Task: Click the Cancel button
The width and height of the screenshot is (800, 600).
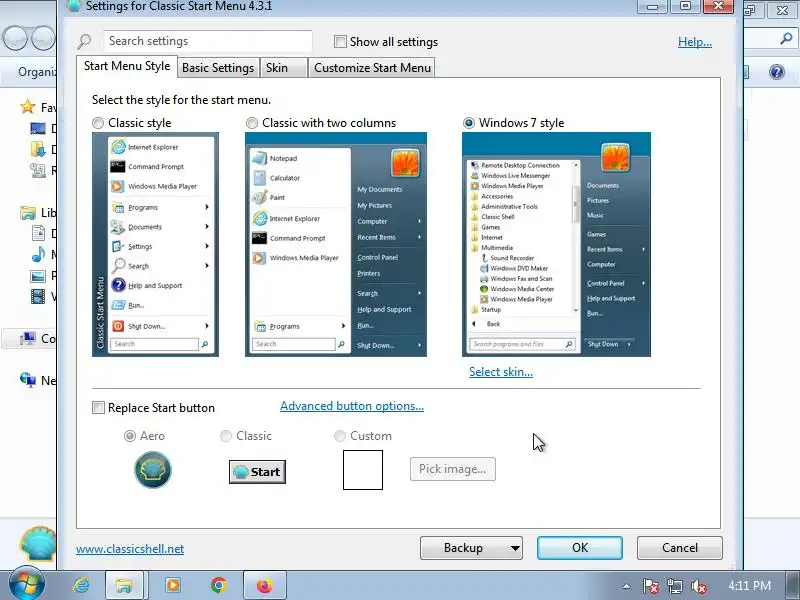Action: tap(680, 548)
